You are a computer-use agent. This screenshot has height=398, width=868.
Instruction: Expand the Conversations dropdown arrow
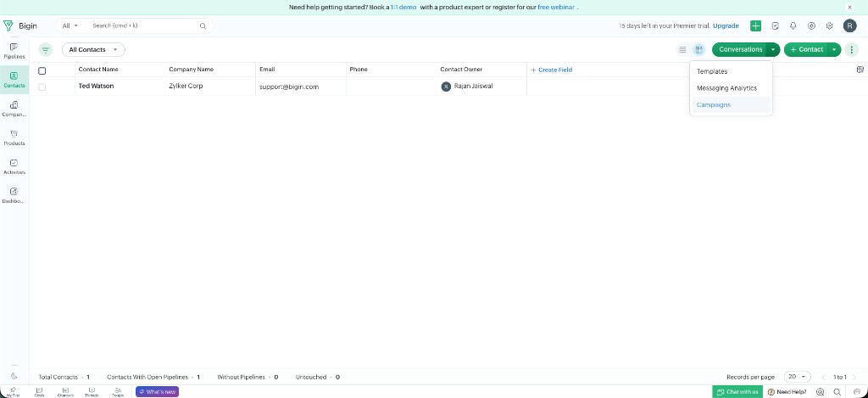click(x=773, y=50)
